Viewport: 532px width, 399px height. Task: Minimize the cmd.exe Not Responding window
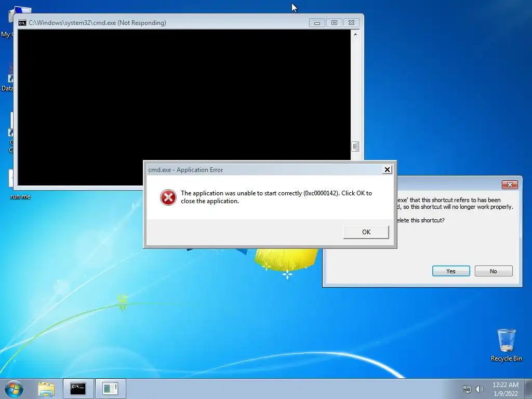point(317,23)
